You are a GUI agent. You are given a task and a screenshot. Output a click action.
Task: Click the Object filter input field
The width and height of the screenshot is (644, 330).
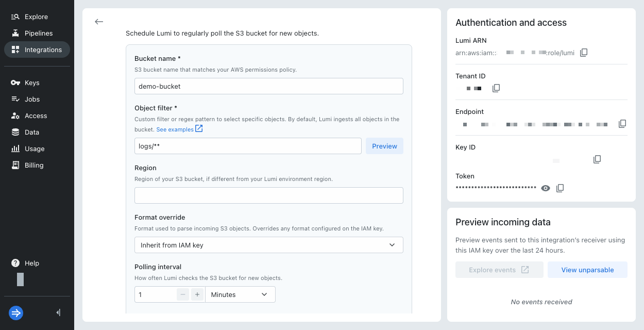pyautogui.click(x=248, y=146)
